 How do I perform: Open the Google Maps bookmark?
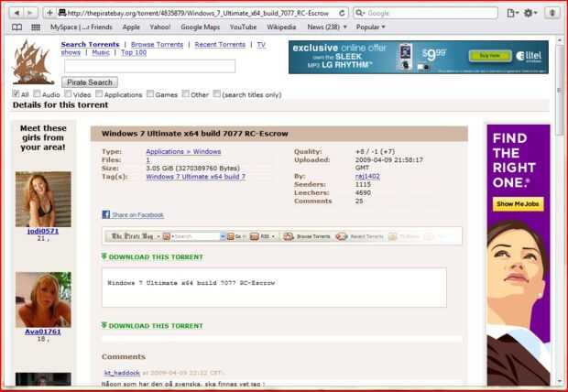tap(201, 27)
